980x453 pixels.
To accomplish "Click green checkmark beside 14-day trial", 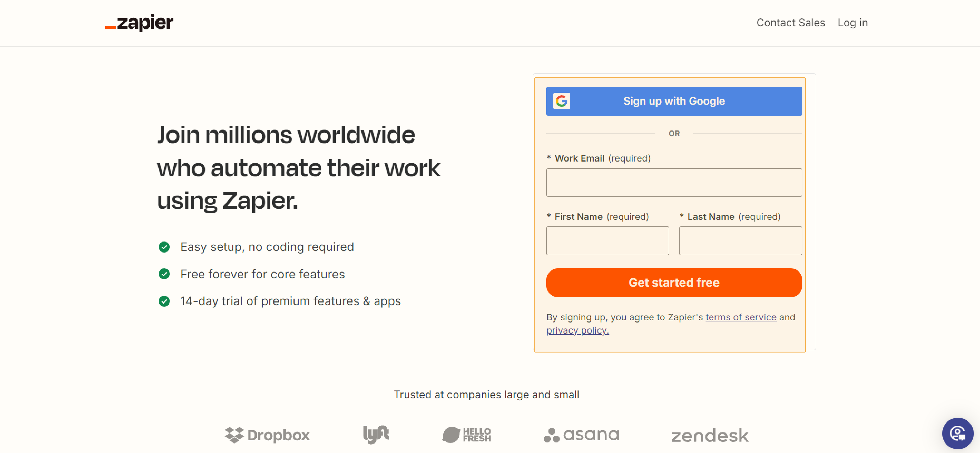I will 164,301.
